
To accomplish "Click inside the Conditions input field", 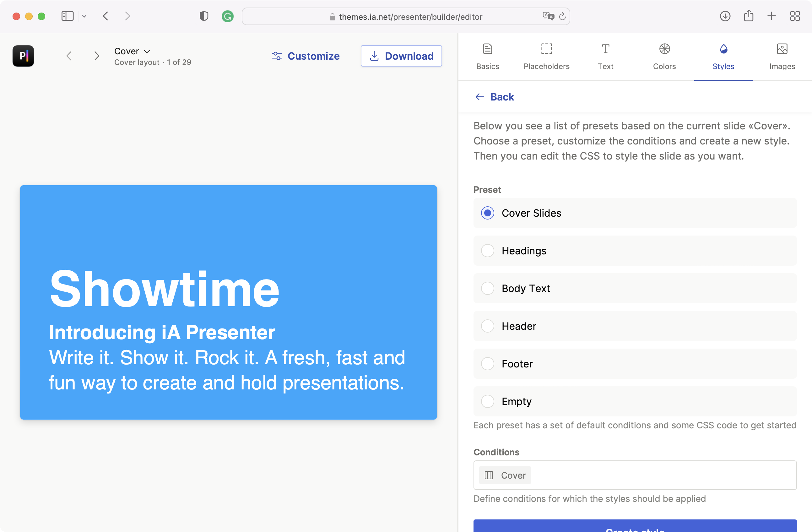I will coord(635,475).
